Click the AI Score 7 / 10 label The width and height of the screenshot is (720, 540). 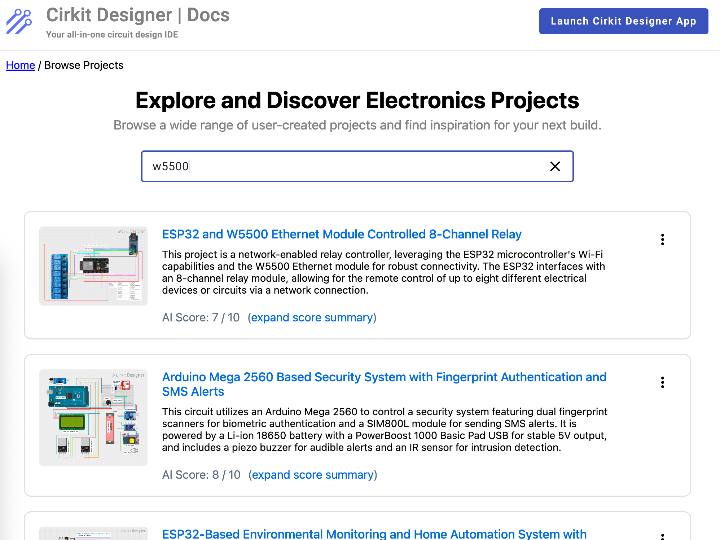[x=200, y=317]
